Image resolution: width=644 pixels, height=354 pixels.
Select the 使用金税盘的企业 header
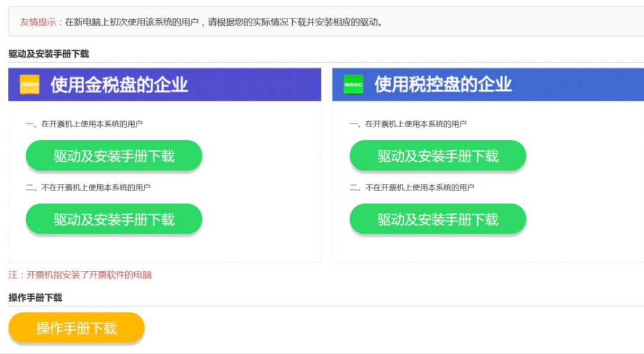tap(165, 84)
